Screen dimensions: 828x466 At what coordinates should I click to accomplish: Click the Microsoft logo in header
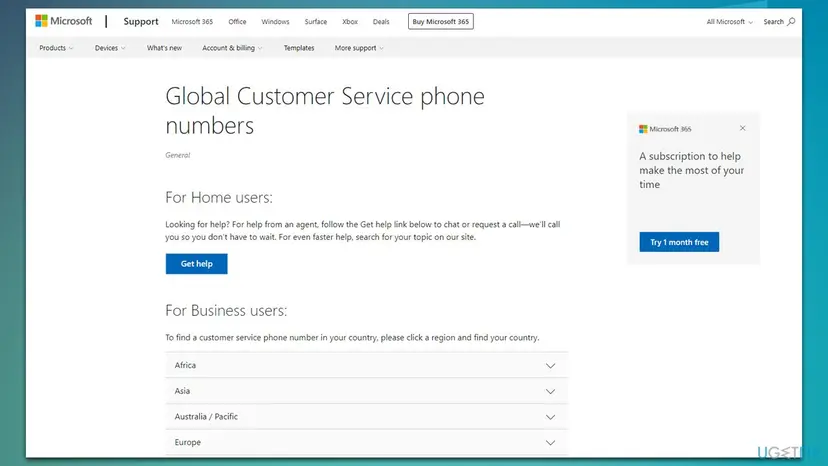(x=63, y=21)
